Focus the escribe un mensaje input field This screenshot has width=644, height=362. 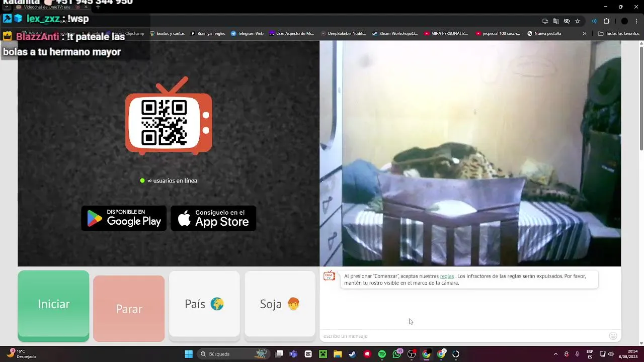click(463, 336)
